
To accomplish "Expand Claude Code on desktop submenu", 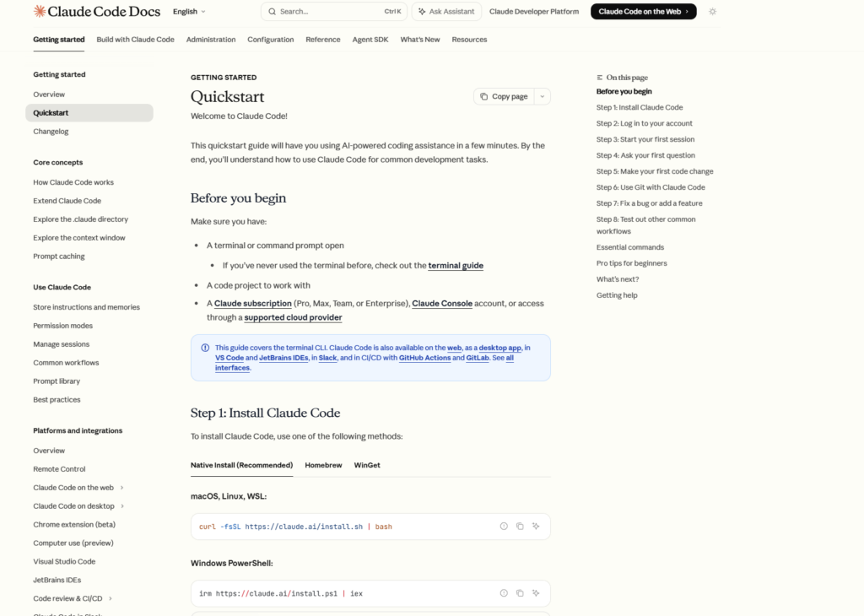I will click(x=122, y=506).
